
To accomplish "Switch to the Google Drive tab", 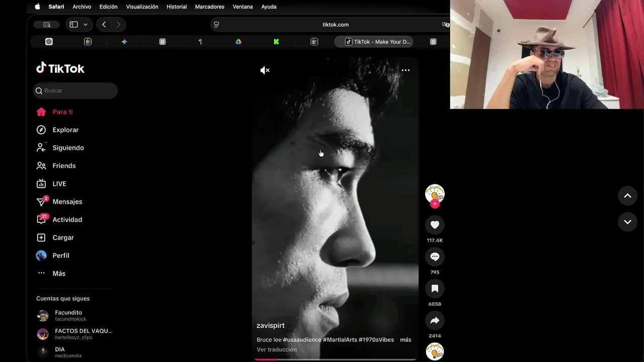I will pyautogui.click(x=238, y=42).
